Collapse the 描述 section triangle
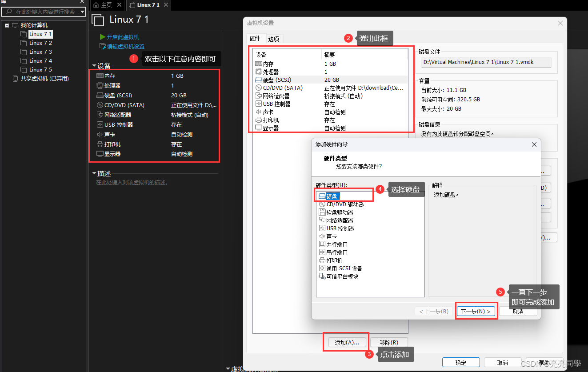Screen dimensions: 588x372 point(94,173)
